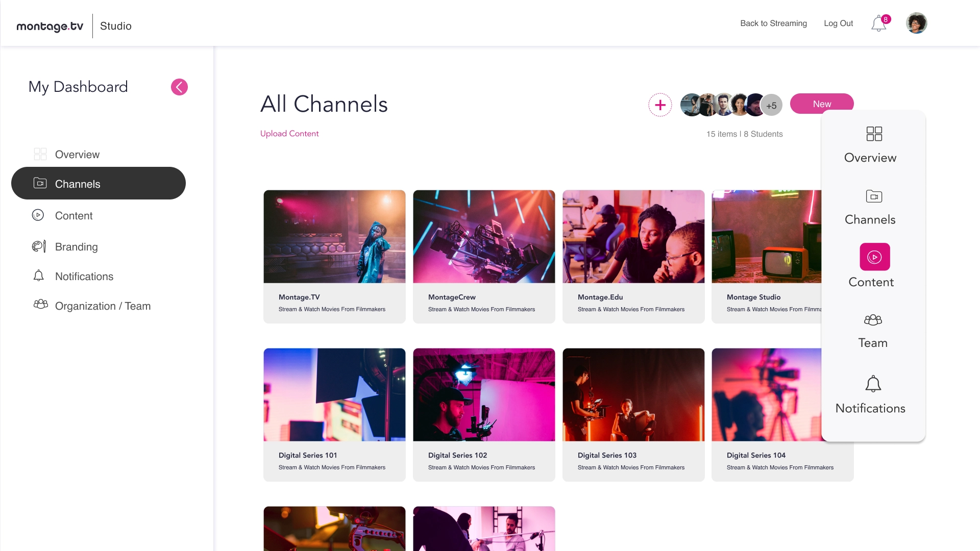This screenshot has width=980, height=551.
Task: Click the Digital Series 104 title text
Action: tap(756, 455)
